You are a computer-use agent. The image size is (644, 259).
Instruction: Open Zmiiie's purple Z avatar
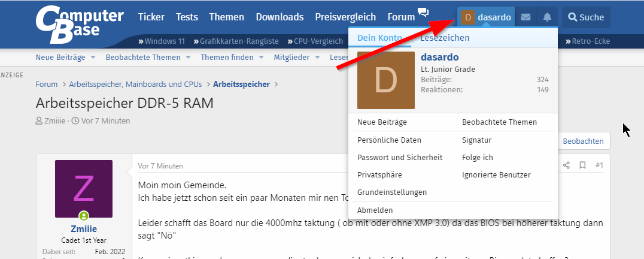tap(84, 189)
